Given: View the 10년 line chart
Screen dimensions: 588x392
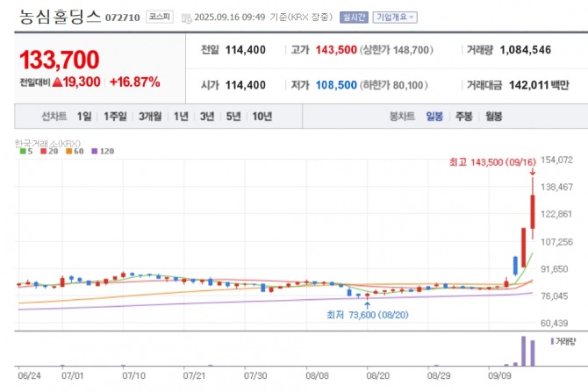Looking at the screenshot, I should tap(262, 117).
